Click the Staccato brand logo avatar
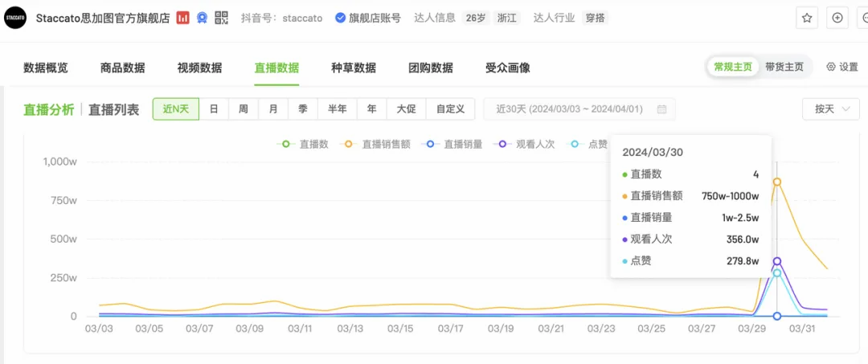Image resolution: width=868 pixels, height=364 pixels. 15,18
